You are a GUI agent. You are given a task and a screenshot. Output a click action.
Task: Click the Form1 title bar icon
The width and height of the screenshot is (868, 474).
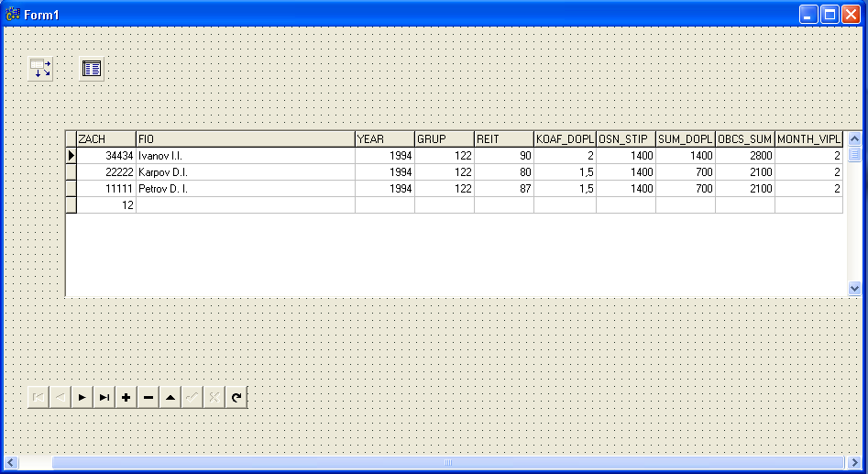point(12,15)
